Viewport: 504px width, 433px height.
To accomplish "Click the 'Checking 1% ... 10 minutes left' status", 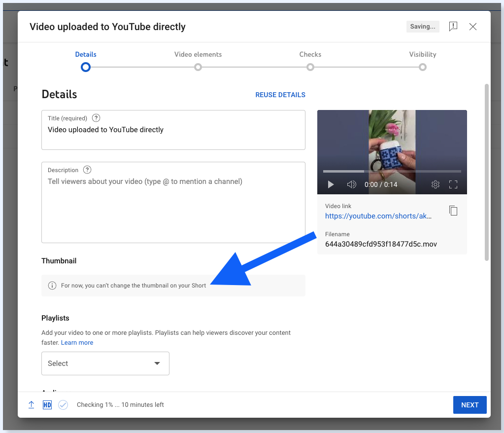I will (120, 405).
